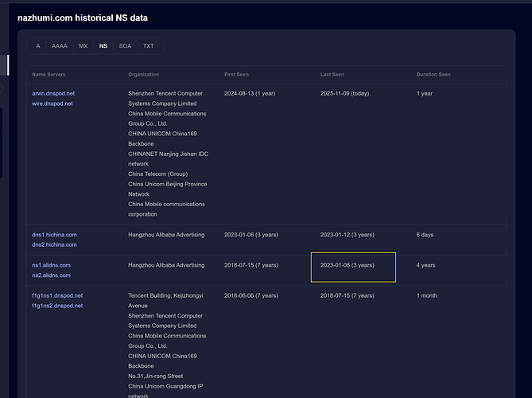Click the Name Servers column header
The image size is (532, 398).
pyautogui.click(x=49, y=74)
